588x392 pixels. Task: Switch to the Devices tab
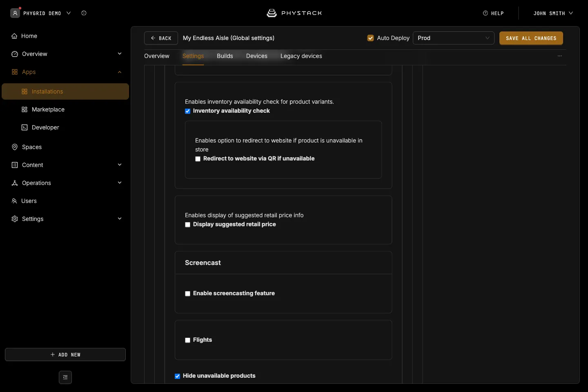coord(257,56)
